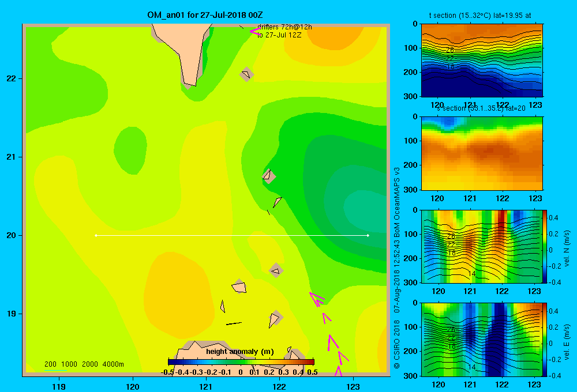Click the title "OM_an01 for 27-Jul-2018 00Z"
The height and width of the screenshot is (392, 577).
(205, 15)
